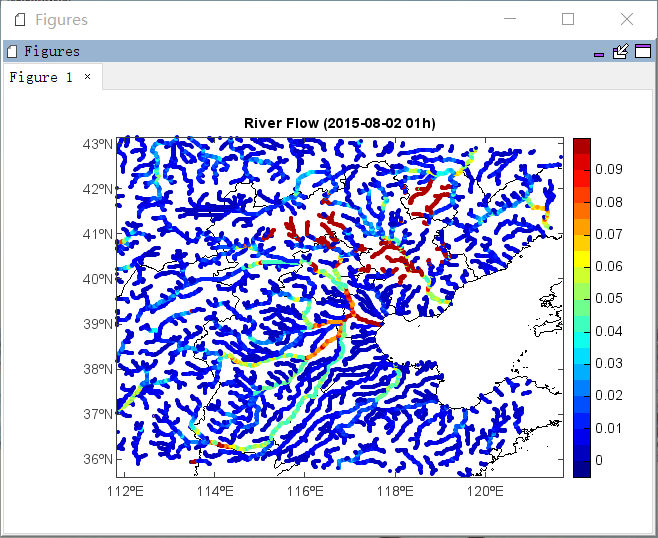Click the 0.08 colorbar label
The image size is (658, 538).
pyautogui.click(x=608, y=202)
